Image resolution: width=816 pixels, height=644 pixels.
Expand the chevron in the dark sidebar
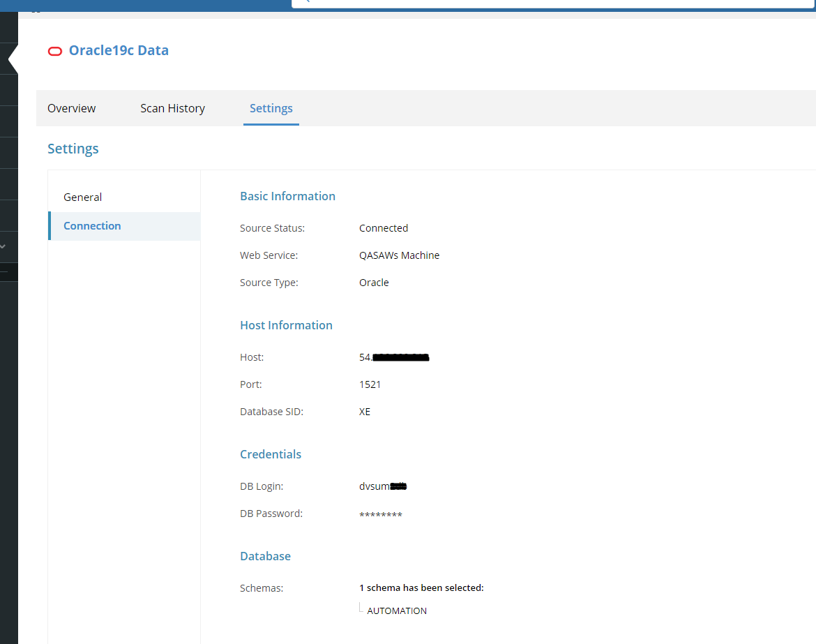(3, 246)
